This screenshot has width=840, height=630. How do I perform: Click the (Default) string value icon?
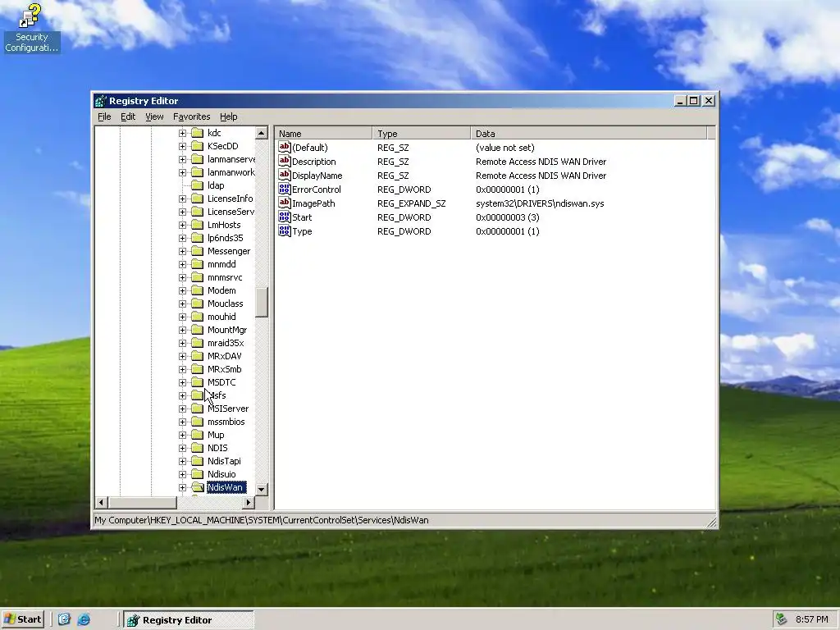tap(285, 148)
